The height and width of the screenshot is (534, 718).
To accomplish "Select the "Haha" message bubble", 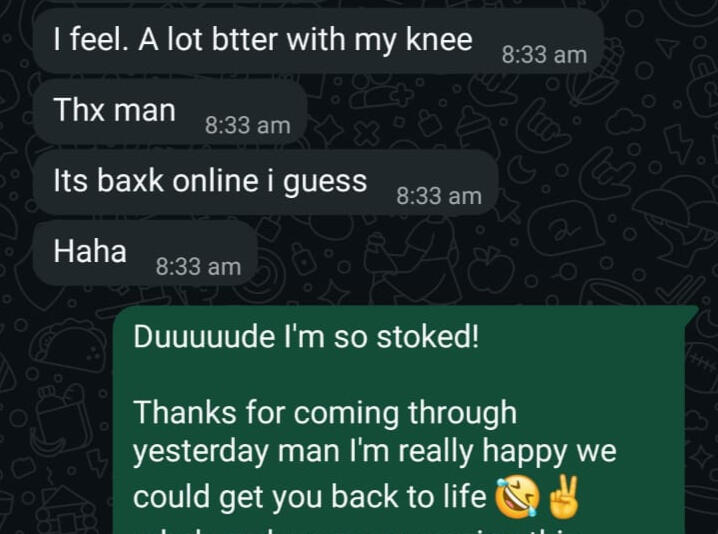I will coord(145,253).
